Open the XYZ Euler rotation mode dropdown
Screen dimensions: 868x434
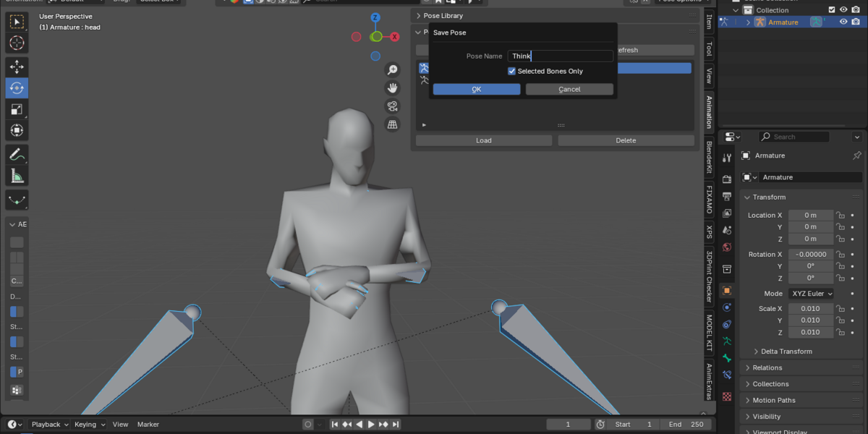click(811, 294)
